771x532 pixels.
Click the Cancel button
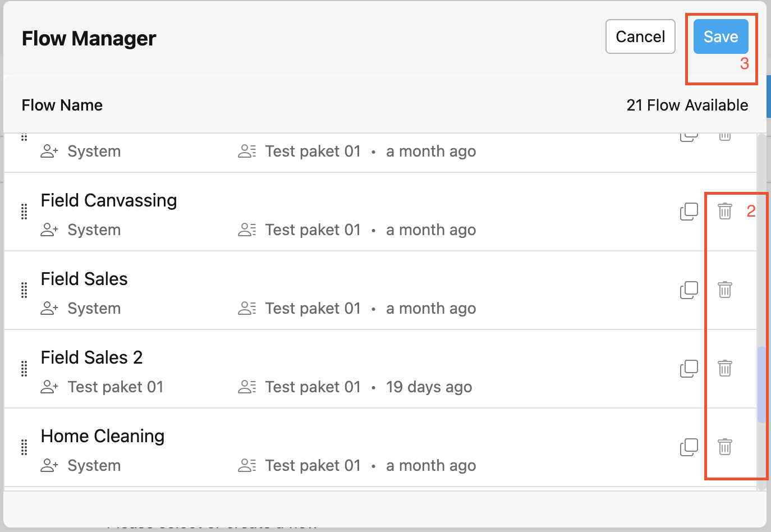click(x=640, y=36)
